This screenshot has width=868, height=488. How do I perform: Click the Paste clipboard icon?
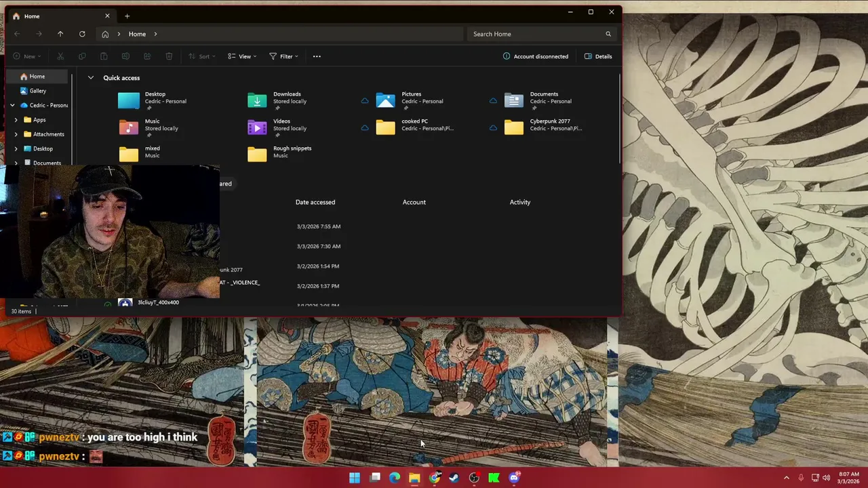[104, 56]
